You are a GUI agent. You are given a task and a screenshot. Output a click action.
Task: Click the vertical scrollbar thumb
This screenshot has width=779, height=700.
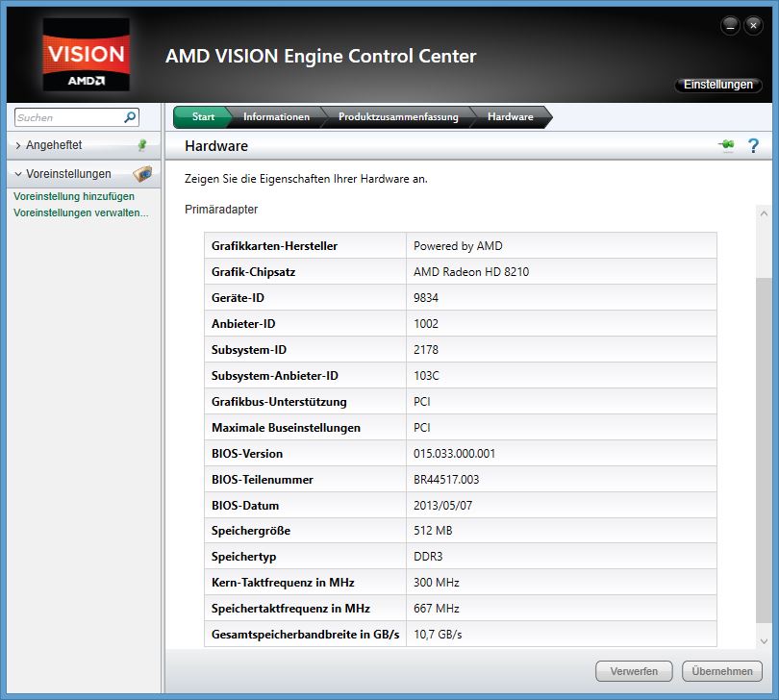point(765,450)
